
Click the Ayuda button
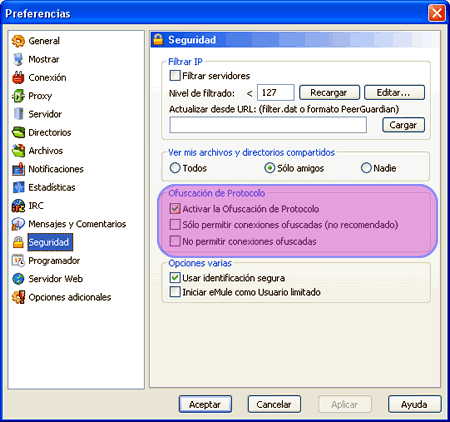coord(414,404)
